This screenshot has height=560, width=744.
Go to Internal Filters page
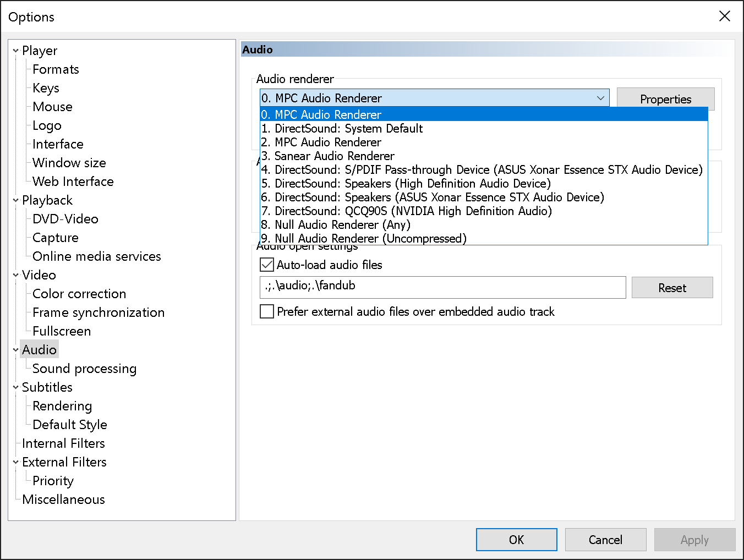click(63, 443)
